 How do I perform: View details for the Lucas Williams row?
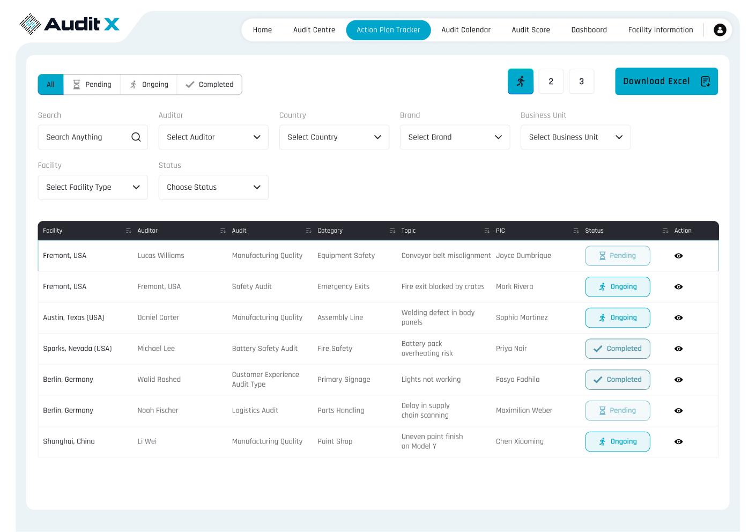click(x=678, y=256)
